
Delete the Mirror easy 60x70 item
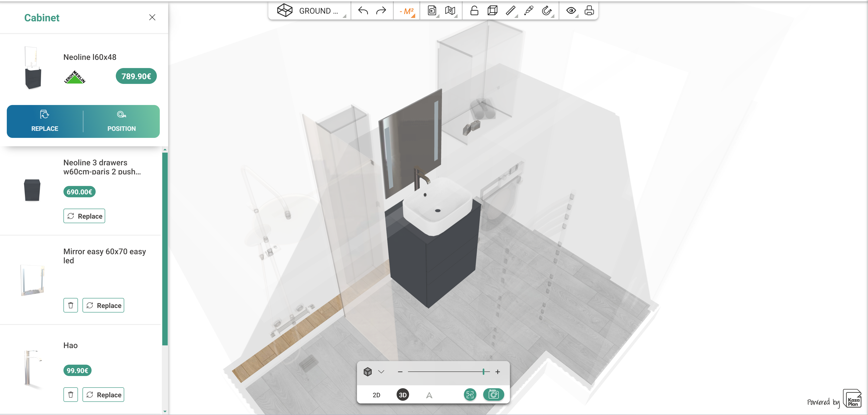[x=71, y=305]
